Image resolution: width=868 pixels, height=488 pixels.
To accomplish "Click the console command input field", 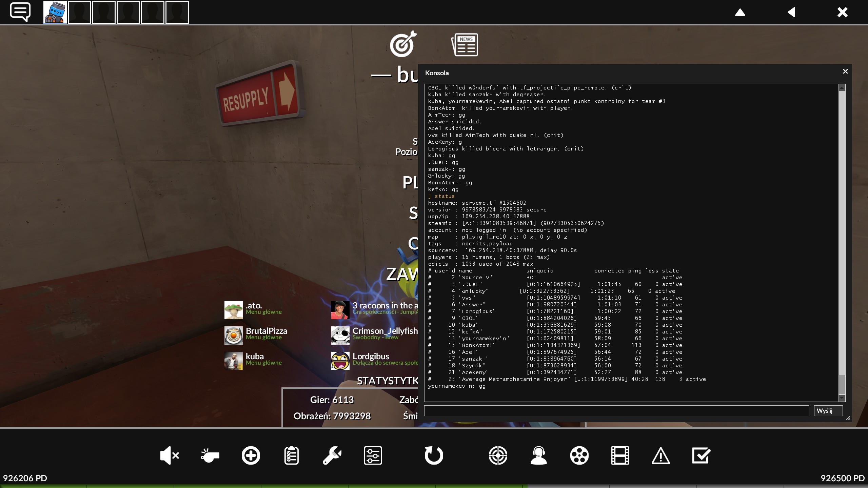I will pos(616,411).
